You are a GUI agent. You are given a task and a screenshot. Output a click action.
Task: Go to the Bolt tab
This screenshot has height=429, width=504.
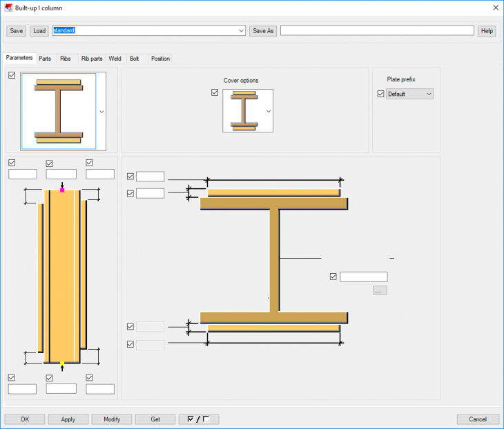pyautogui.click(x=135, y=59)
